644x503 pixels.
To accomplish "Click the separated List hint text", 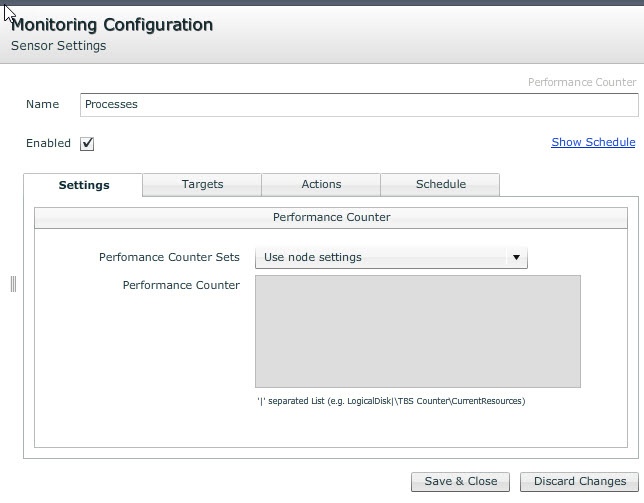I will point(390,401).
